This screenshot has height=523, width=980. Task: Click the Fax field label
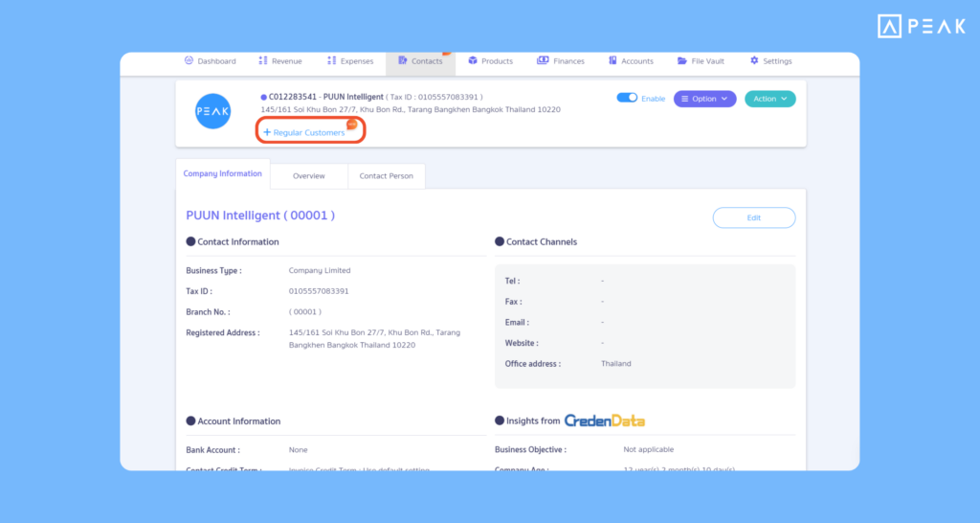click(513, 302)
